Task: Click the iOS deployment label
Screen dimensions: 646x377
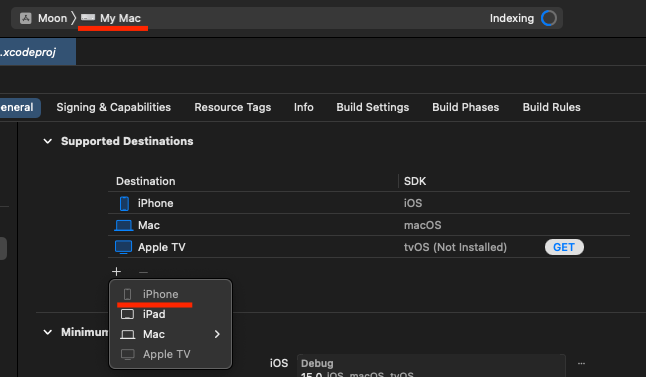Action: (x=279, y=363)
